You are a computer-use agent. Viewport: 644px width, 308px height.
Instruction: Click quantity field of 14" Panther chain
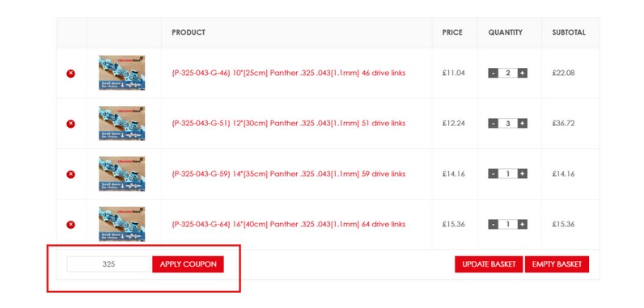click(x=507, y=174)
